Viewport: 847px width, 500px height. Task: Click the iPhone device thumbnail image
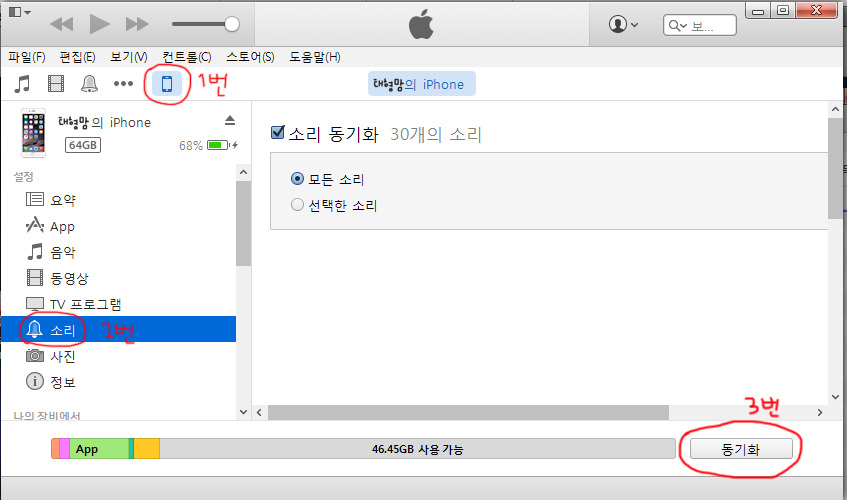(33, 133)
